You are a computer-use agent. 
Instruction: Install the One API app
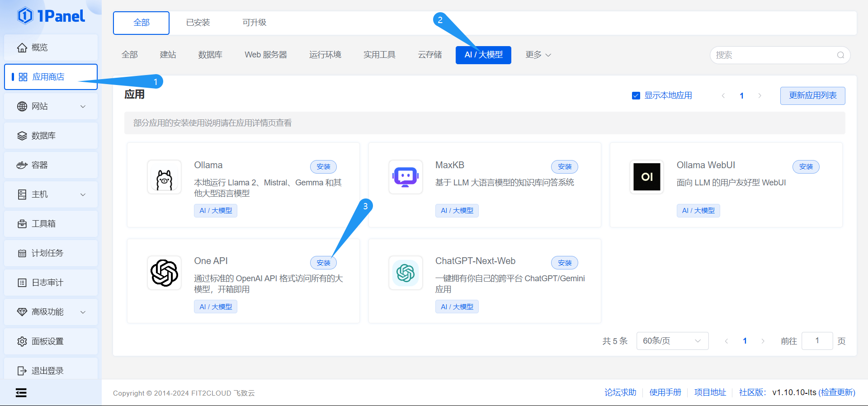coord(323,263)
